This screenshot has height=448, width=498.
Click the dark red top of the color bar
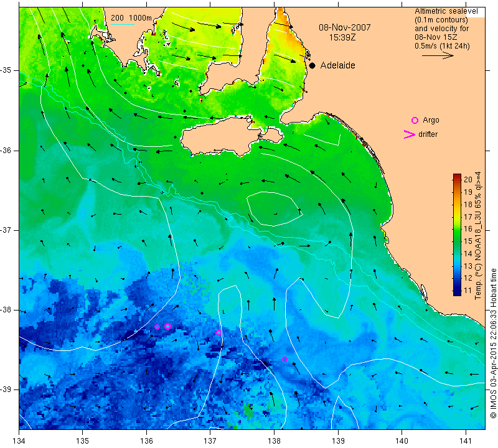457,176
